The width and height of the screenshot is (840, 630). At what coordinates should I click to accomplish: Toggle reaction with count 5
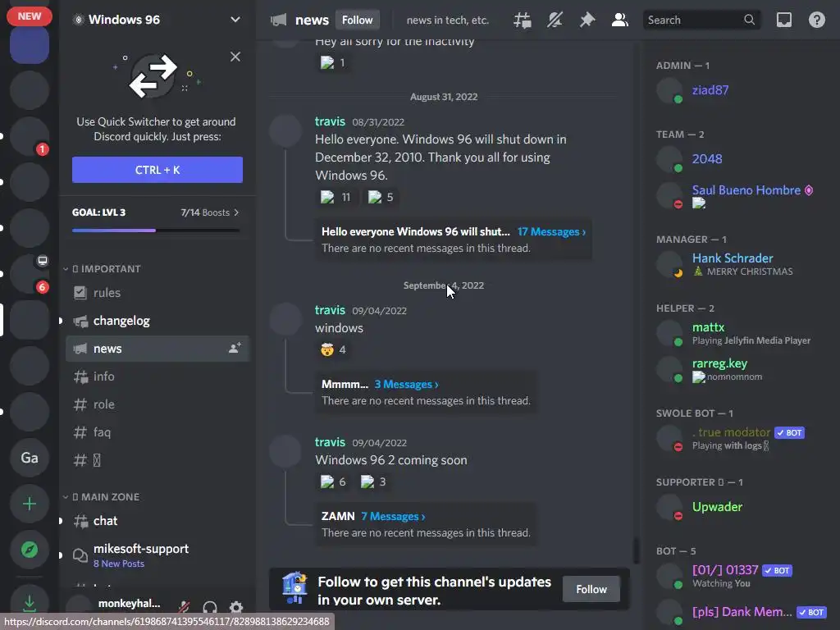coord(381,197)
